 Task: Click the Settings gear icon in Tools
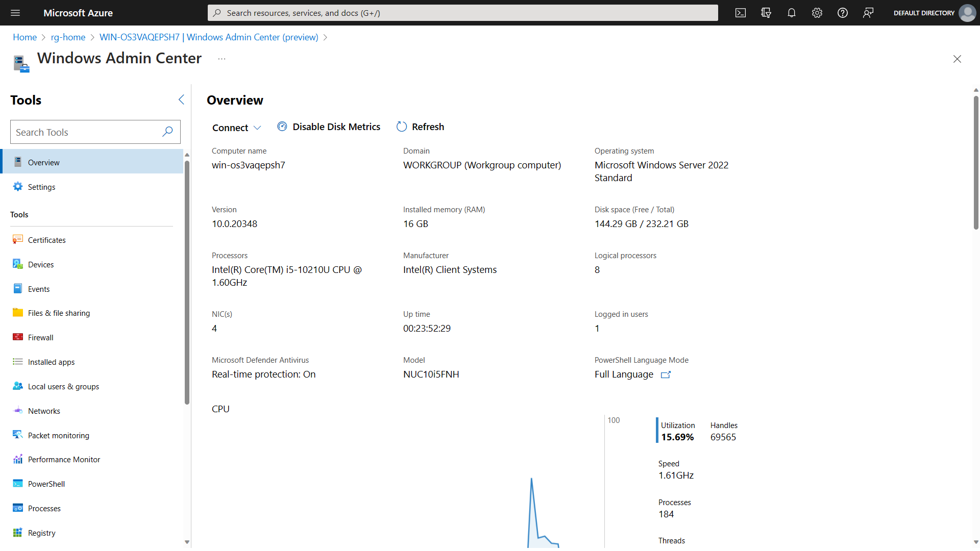pos(18,187)
